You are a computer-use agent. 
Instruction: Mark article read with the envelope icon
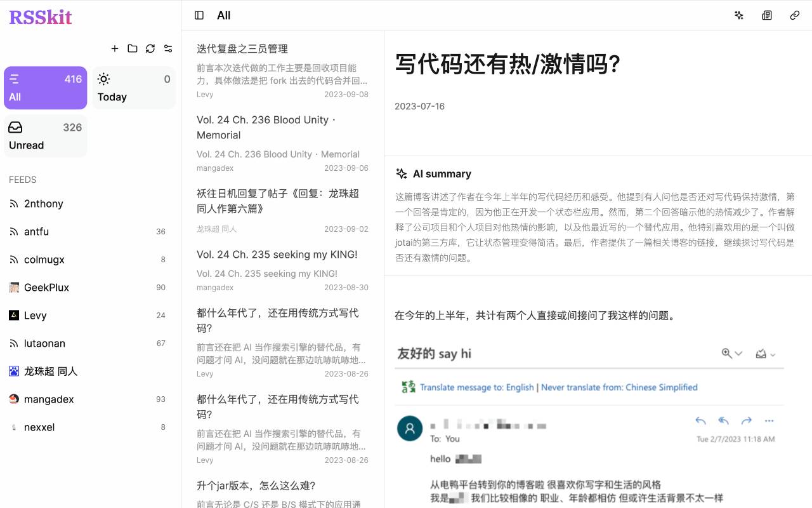[x=761, y=354]
